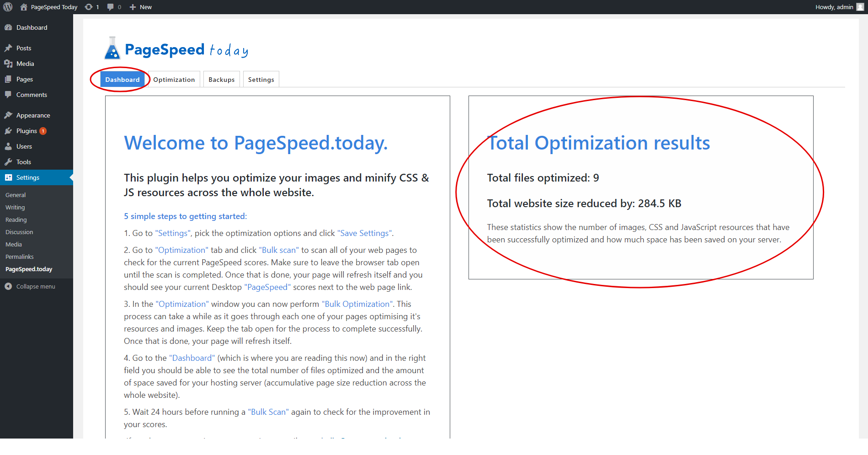Click the Settings sliders icon in sidebar
Image resolution: width=868 pixels, height=455 pixels.
point(8,177)
